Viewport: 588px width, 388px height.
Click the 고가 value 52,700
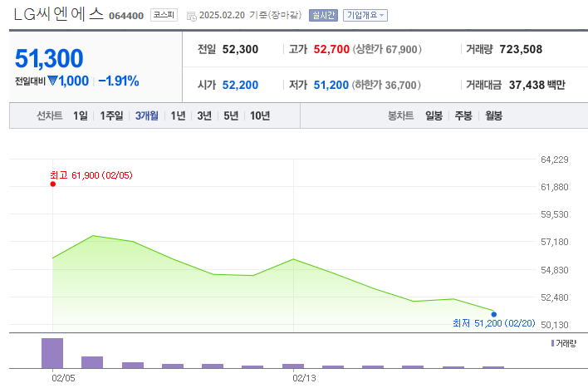tap(331, 49)
